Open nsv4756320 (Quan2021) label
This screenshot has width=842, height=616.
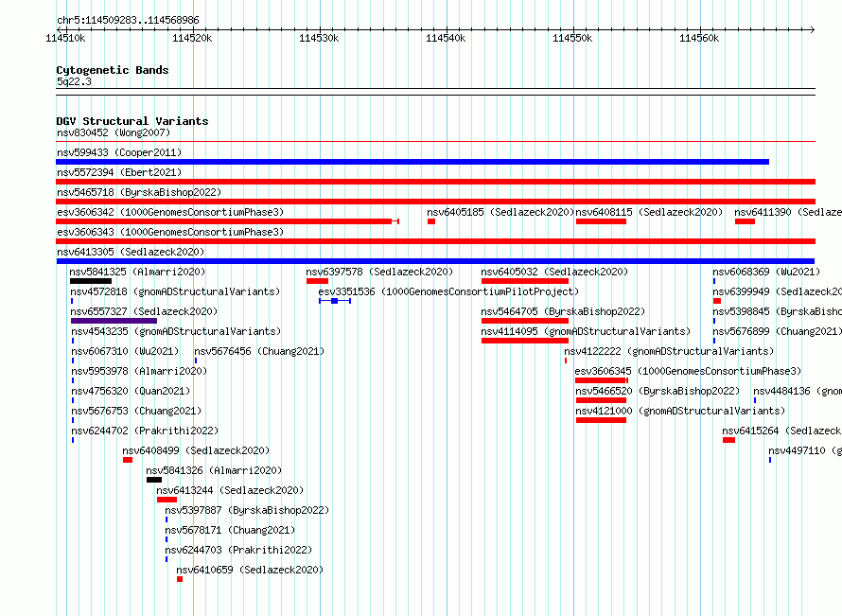131,391
